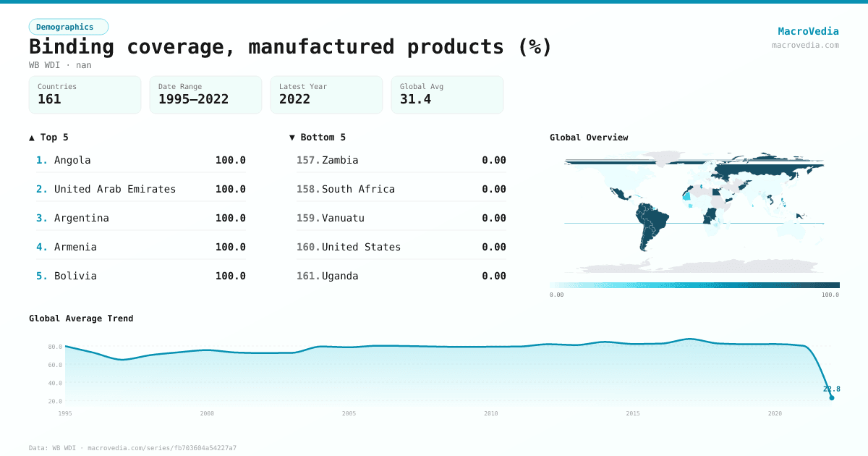Choose Argentina from the Top 5
Viewport: 868px width, 456px height.
82,218
